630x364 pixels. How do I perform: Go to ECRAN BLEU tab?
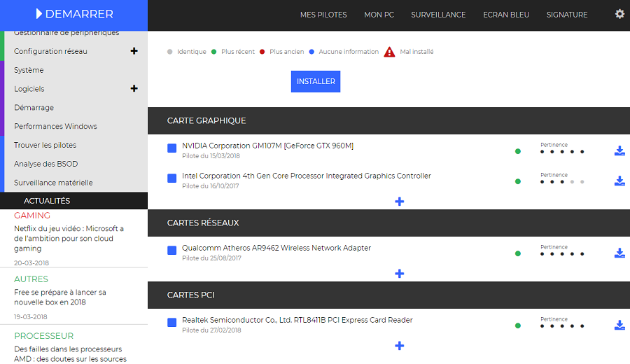click(x=506, y=15)
